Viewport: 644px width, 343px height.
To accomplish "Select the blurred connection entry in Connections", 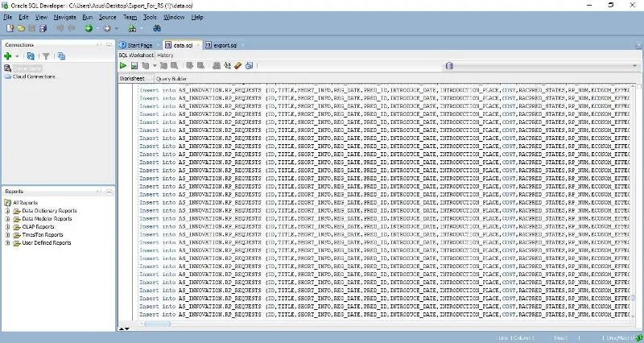I will tap(28, 68).
